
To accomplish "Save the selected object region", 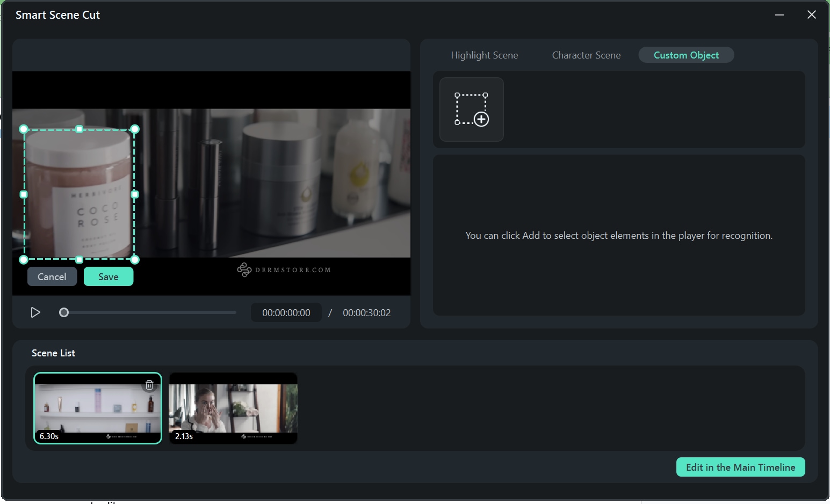I will 109,277.
